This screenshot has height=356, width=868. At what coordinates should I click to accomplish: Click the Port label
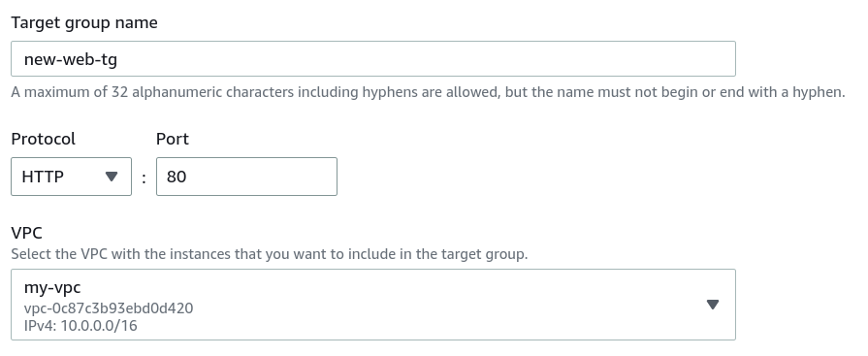click(173, 139)
